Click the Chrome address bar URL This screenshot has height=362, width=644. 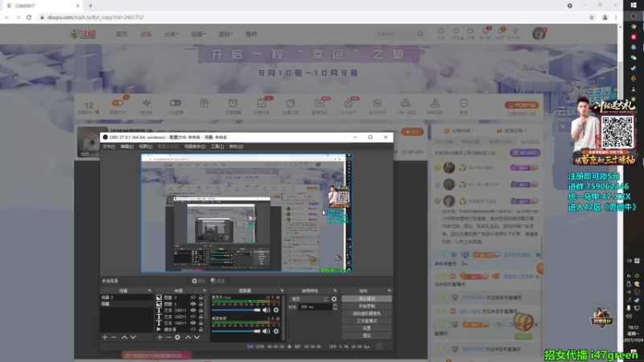click(x=95, y=17)
